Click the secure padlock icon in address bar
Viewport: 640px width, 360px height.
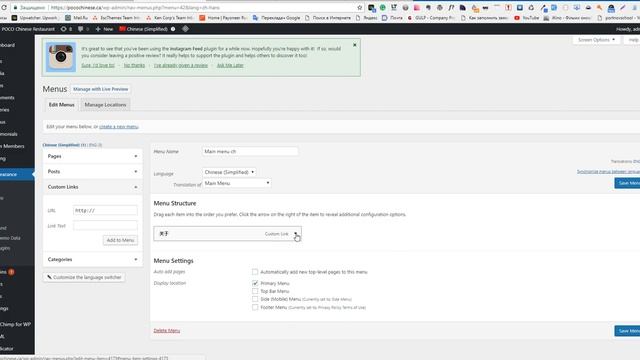[15, 7]
